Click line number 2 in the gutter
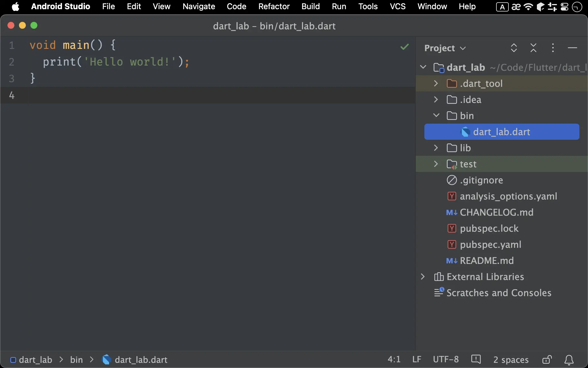 [x=11, y=62]
